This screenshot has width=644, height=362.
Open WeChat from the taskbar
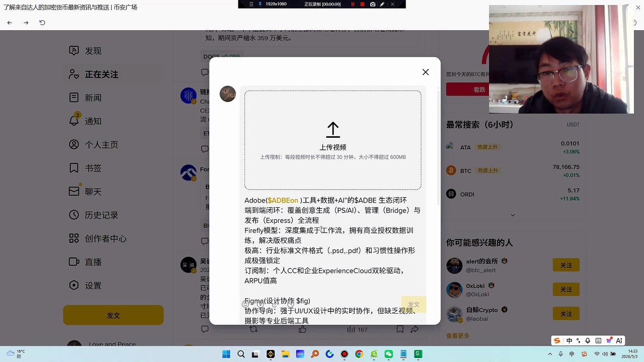[388, 354]
